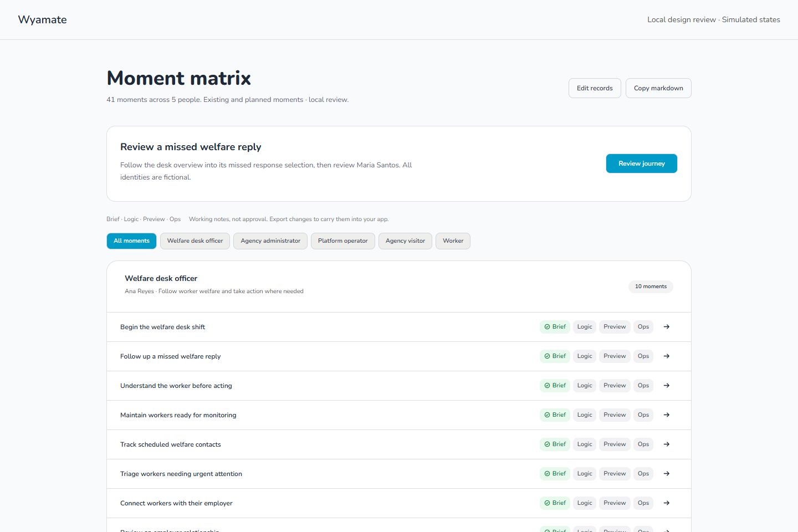Viewport: 798px width, 532px height.
Task: Open arrow for Triage workers needing urgent attention
Action: click(x=667, y=474)
